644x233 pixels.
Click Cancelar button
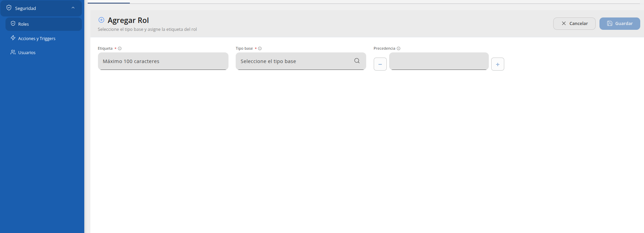574,24
